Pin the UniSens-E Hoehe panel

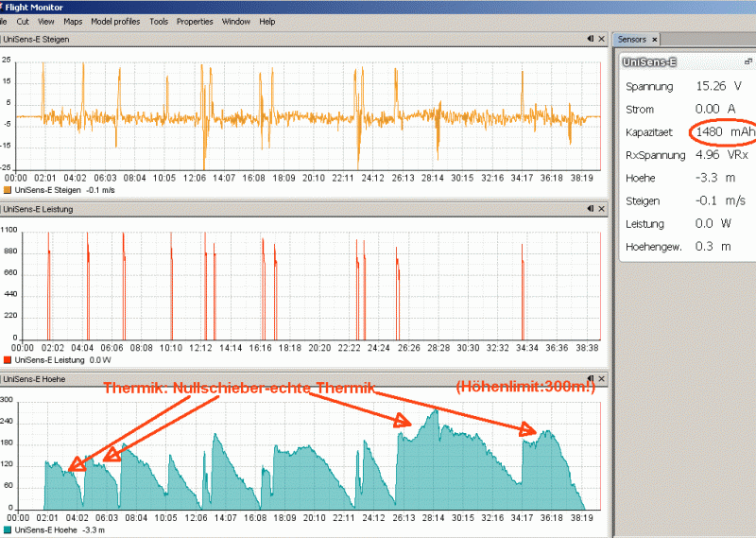coord(591,378)
